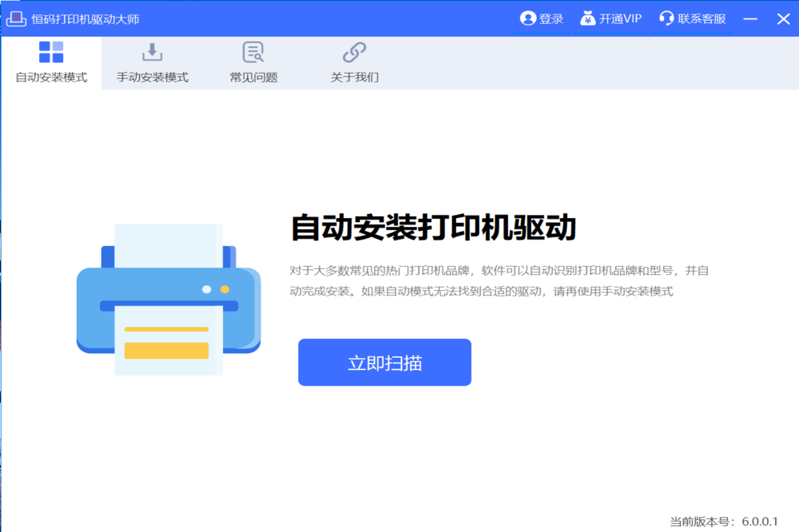Close the driver master window
The height and width of the screenshot is (532, 799).
point(782,18)
